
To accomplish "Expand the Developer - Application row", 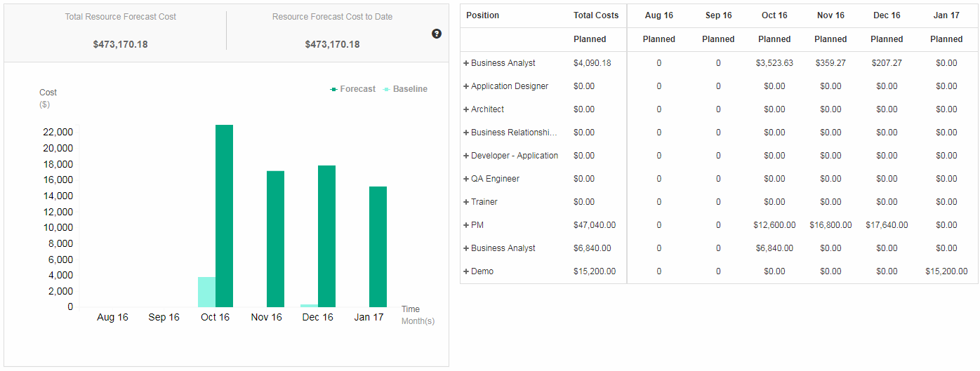I will tap(466, 156).
